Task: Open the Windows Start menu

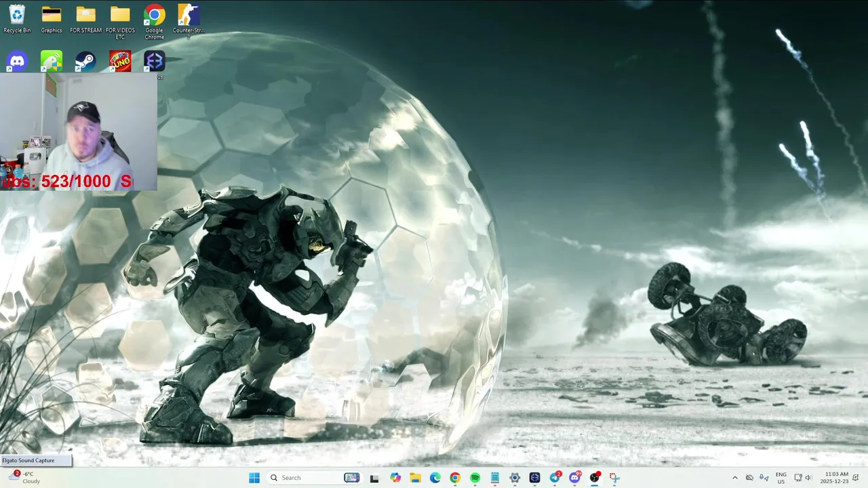Action: [254, 478]
